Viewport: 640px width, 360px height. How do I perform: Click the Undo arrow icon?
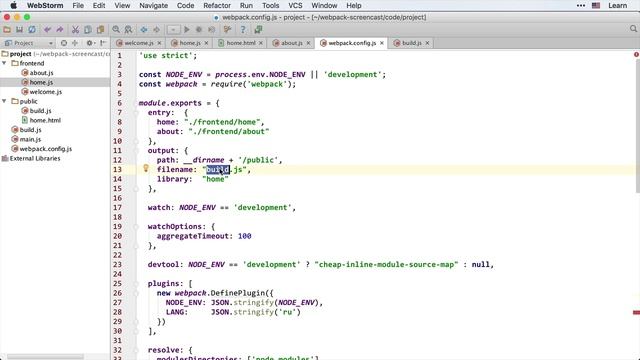47,29
